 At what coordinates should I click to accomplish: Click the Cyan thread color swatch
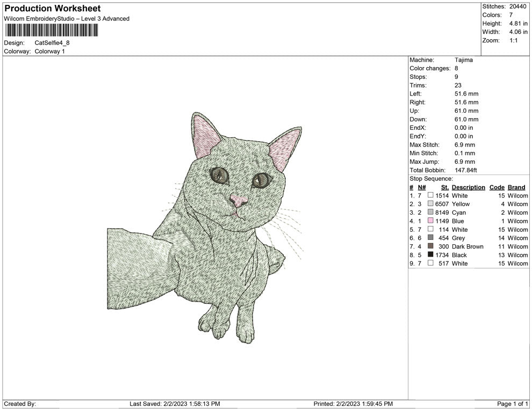tap(430, 212)
